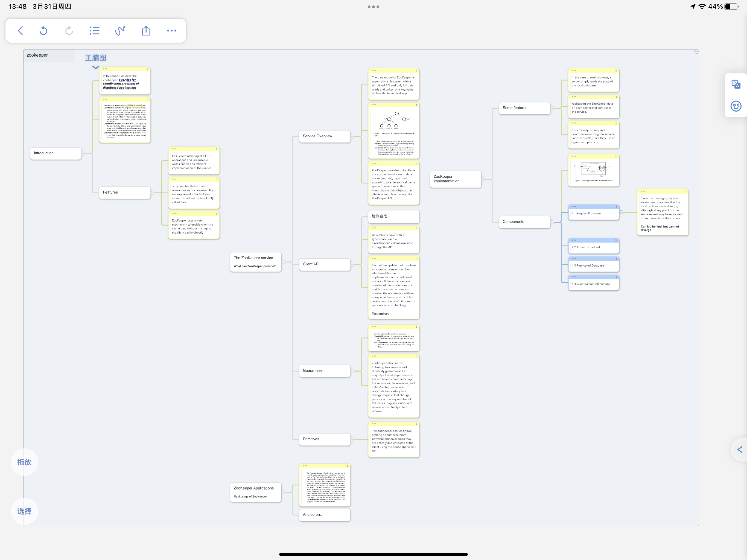Select the Guarantees node
Viewport: 747px width, 560px height.
point(324,371)
